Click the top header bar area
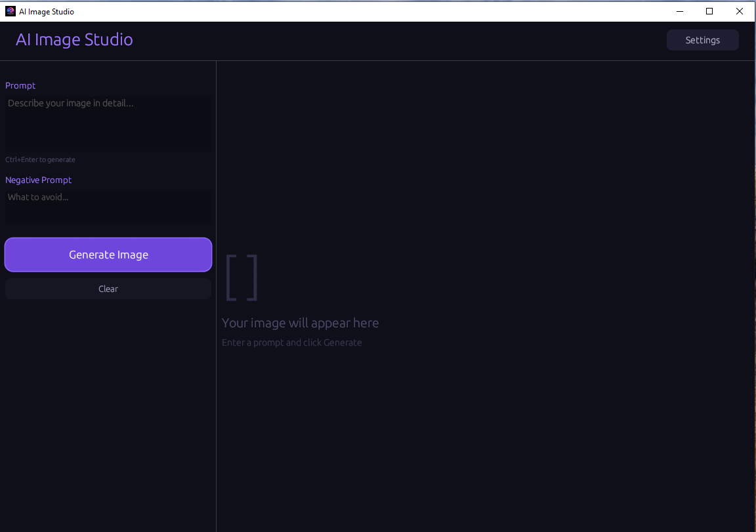 [394, 39]
